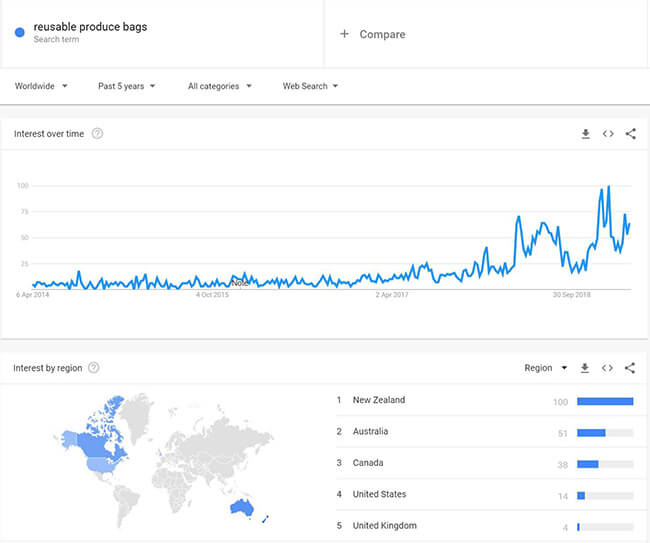Change the Web Search type dropdown
This screenshot has height=543, width=650.
310,86
